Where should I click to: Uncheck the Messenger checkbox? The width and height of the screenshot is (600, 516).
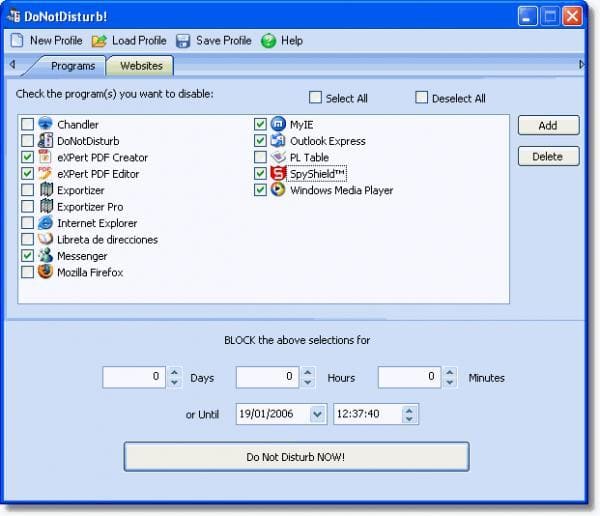point(27,256)
